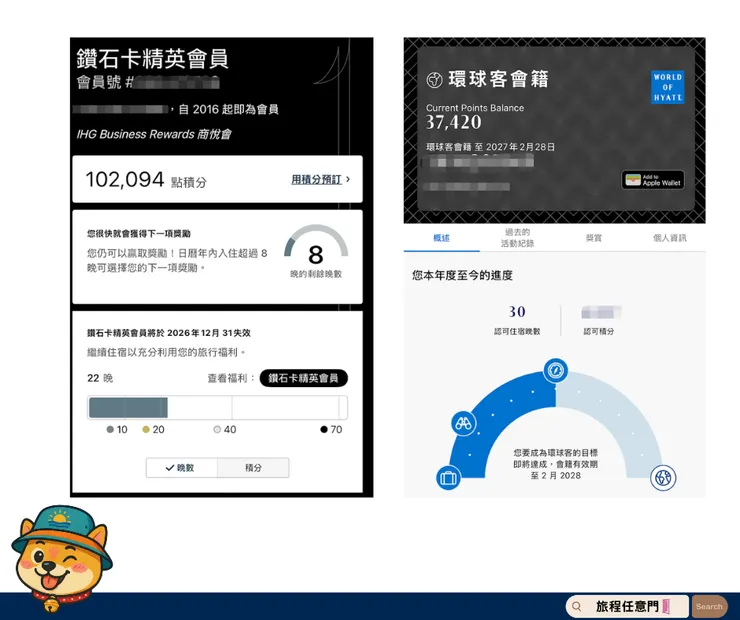Open the 個人資訊 tab
This screenshot has width=740, height=620.
(x=670, y=238)
